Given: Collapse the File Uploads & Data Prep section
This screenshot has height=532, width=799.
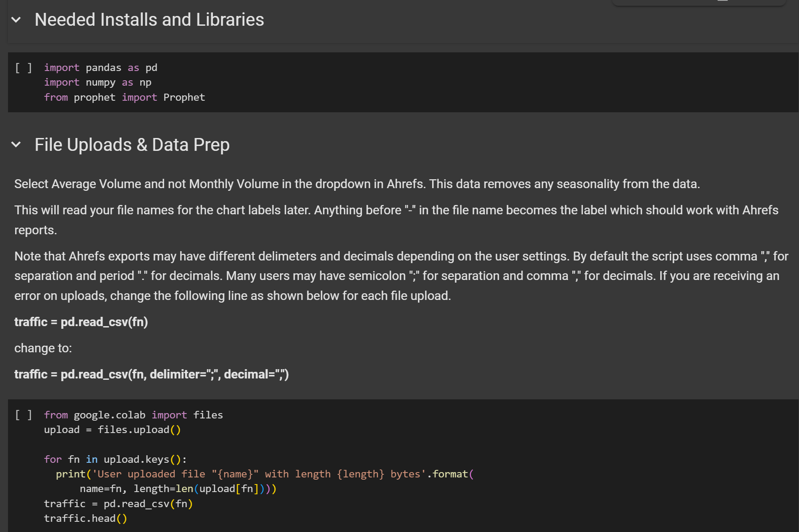Looking at the screenshot, I should (16, 145).
